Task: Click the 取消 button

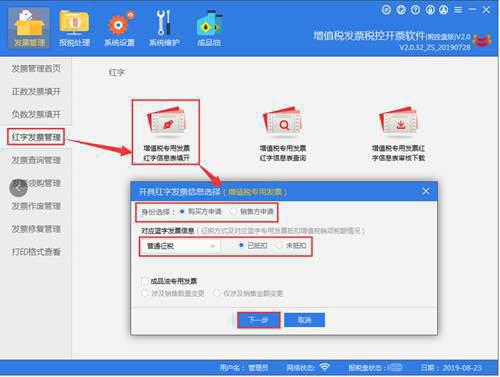Action: (304, 320)
